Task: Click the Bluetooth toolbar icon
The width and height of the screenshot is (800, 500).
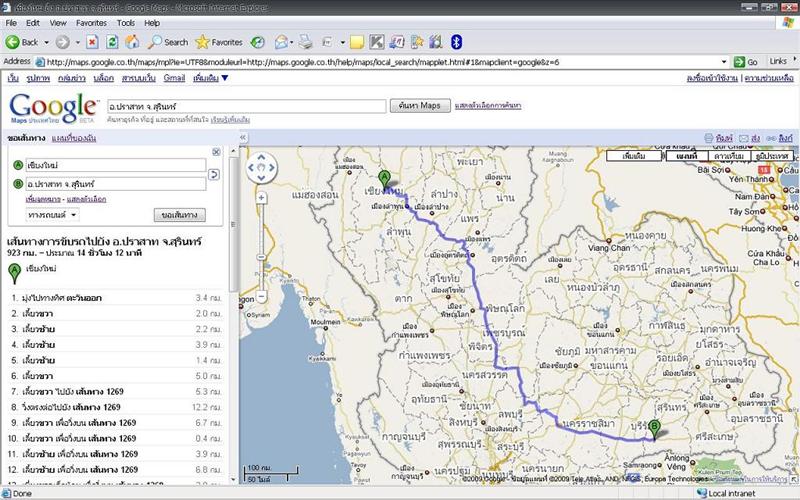Action: (457, 42)
